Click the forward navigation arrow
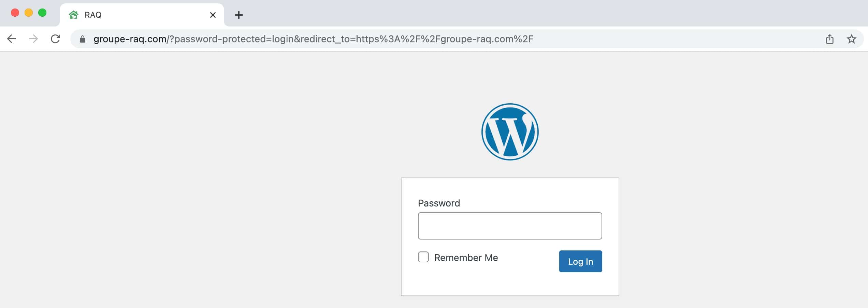This screenshot has height=308, width=868. click(x=33, y=39)
